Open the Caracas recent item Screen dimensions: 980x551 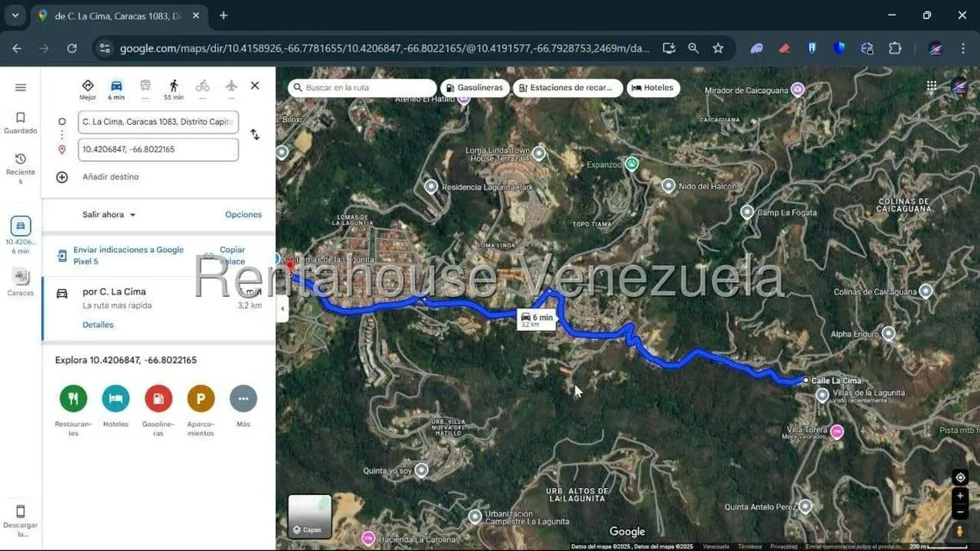(x=21, y=282)
